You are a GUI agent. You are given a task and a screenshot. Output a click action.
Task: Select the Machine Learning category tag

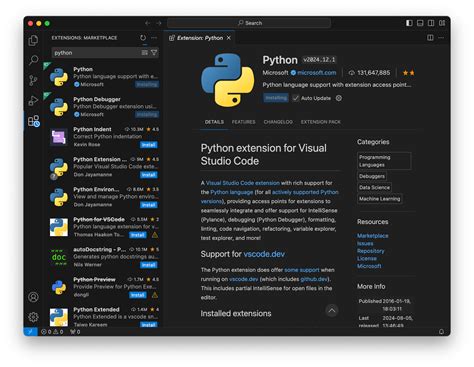pos(380,199)
